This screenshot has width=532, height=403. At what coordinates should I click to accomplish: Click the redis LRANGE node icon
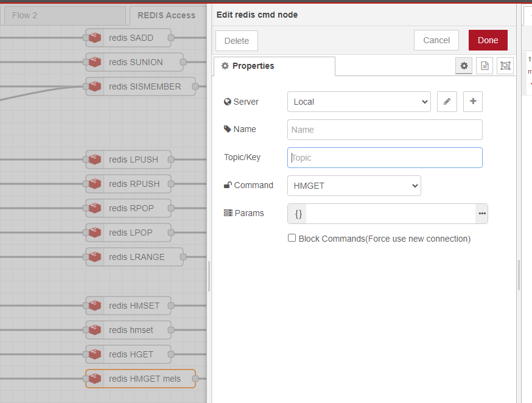[95, 257]
